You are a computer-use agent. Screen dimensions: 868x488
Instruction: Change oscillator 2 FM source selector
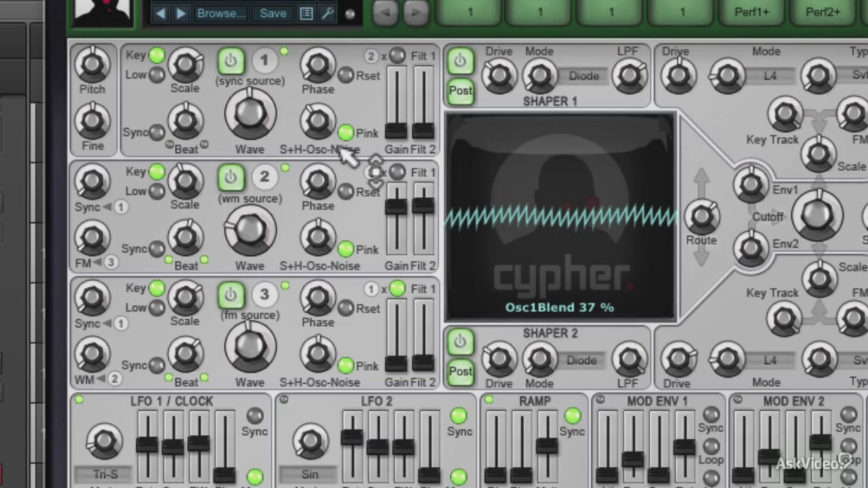pos(111,262)
